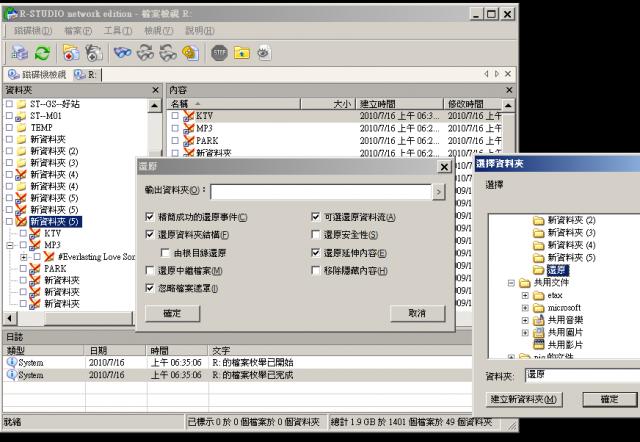
Task: Expand the #Everlasting Love Songs tree node
Action: coord(24,257)
